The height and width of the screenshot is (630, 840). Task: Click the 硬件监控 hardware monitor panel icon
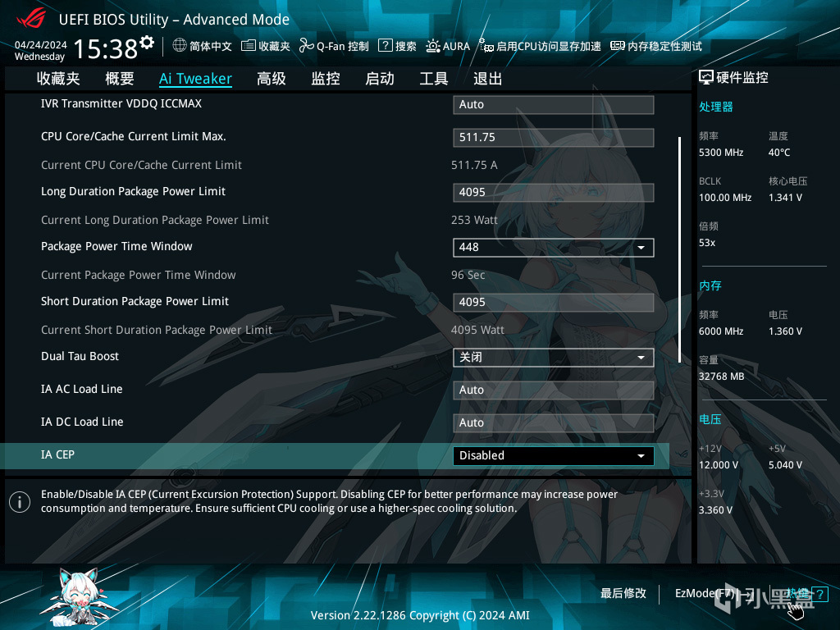pyautogui.click(x=705, y=76)
